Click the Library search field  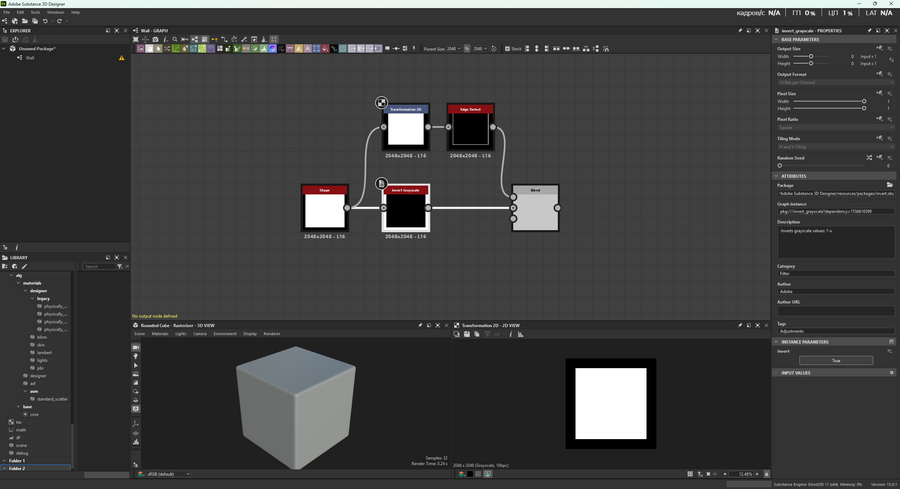pos(98,266)
